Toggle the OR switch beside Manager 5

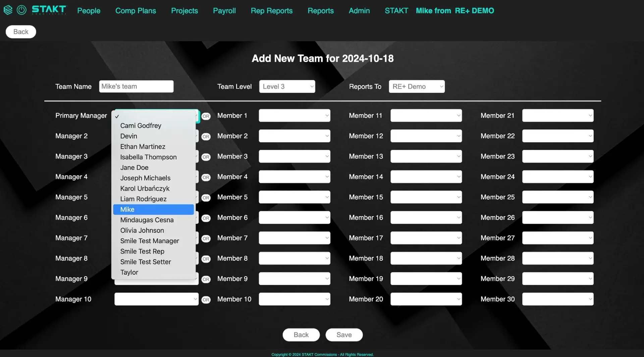(206, 198)
